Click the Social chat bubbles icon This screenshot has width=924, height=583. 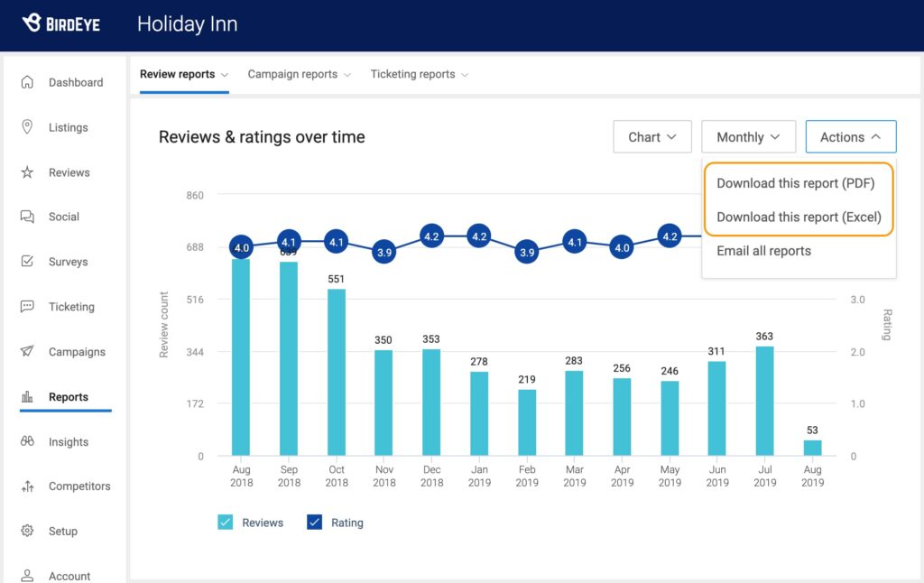click(27, 217)
